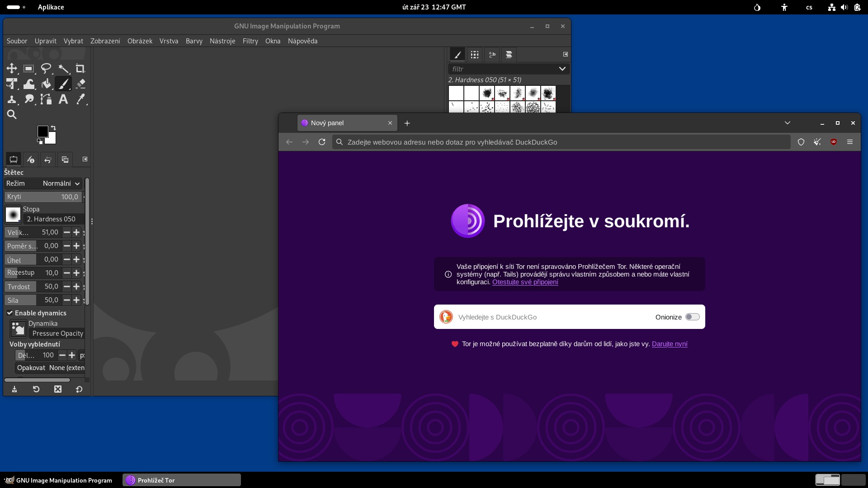The image size is (868, 488).
Task: Uncheck Enable dynamics checkbox
Action: (x=9, y=313)
